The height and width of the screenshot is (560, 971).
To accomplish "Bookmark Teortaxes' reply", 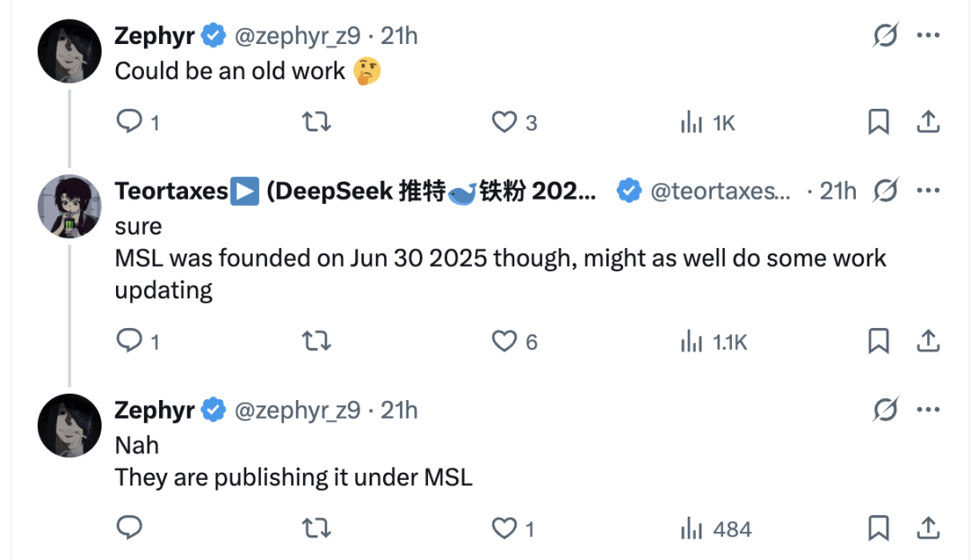I will [878, 342].
